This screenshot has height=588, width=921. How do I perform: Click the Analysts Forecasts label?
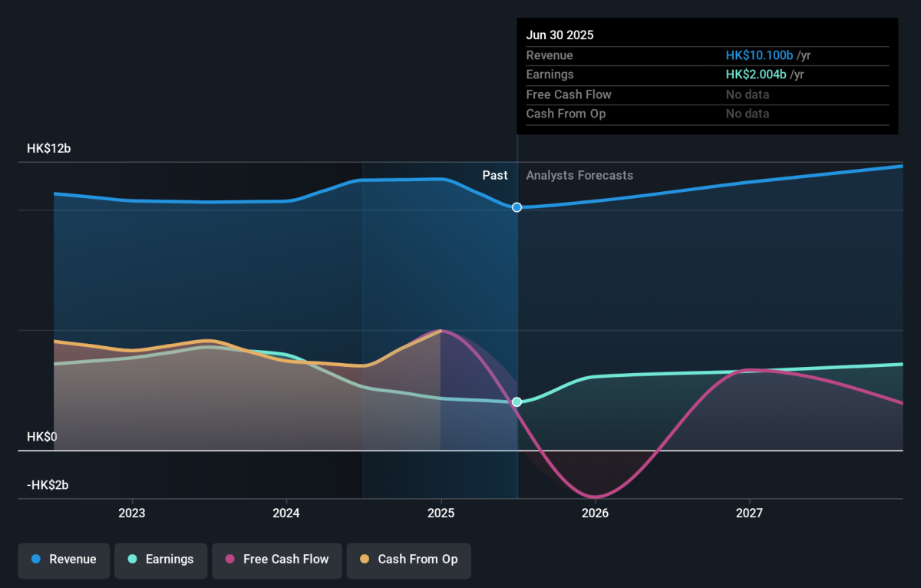coord(579,176)
